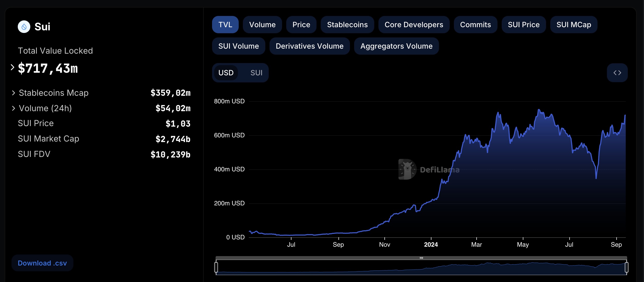644x282 pixels.
Task: Click the $54,02m volume value
Action: tap(173, 108)
